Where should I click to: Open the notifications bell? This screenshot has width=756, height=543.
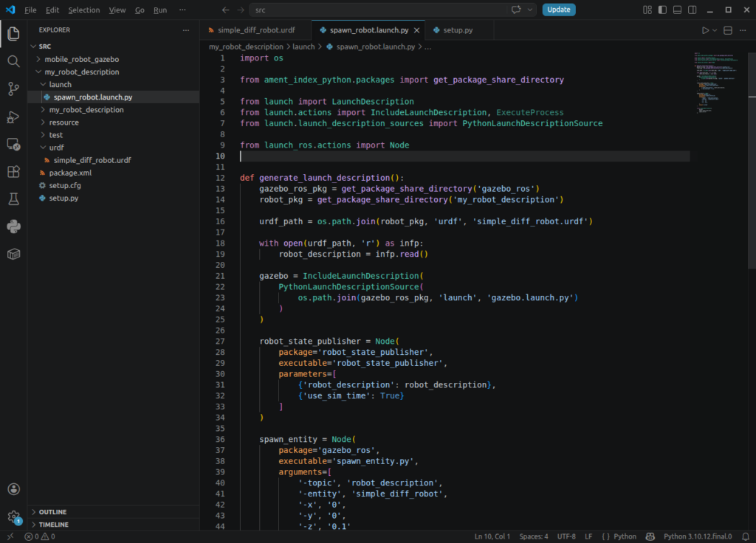(746, 536)
